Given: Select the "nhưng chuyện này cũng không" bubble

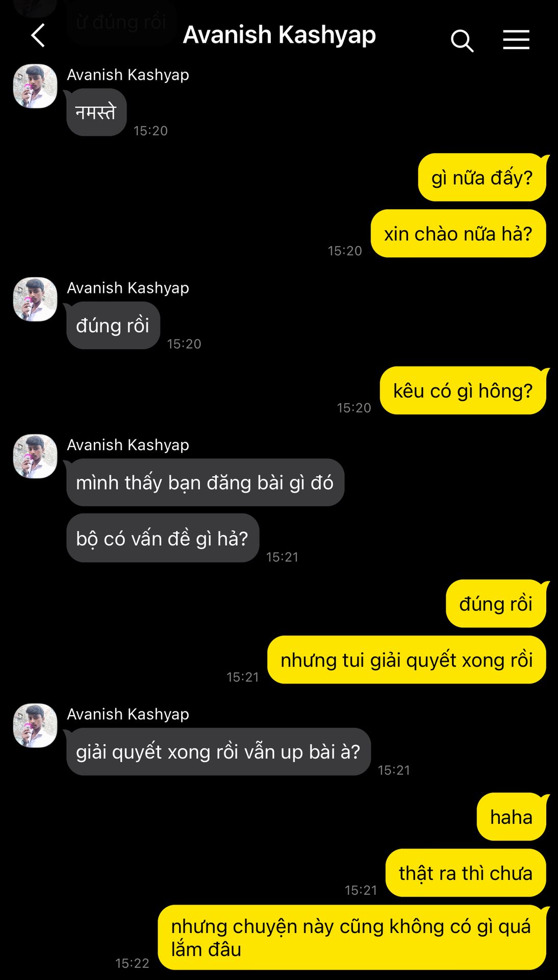Looking at the screenshot, I should click(x=352, y=938).
